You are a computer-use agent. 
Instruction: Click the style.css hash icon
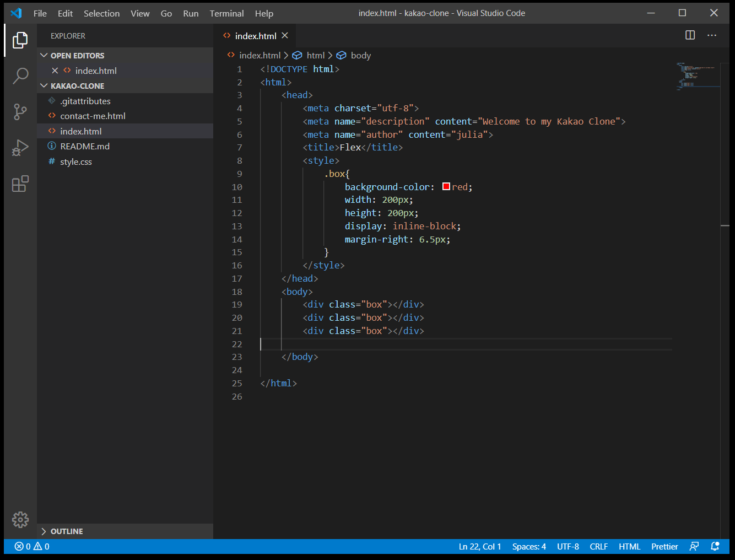(x=52, y=161)
